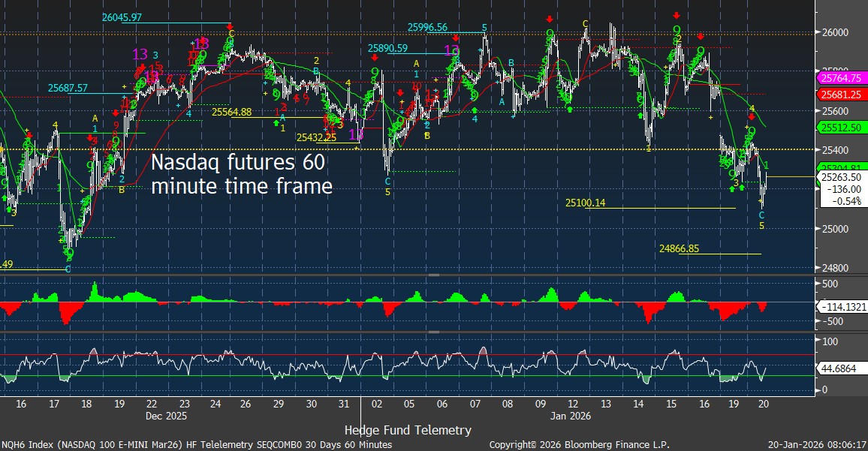Select the -114.1321 histogram value tag
The height and width of the screenshot is (451, 868).
pos(841,307)
